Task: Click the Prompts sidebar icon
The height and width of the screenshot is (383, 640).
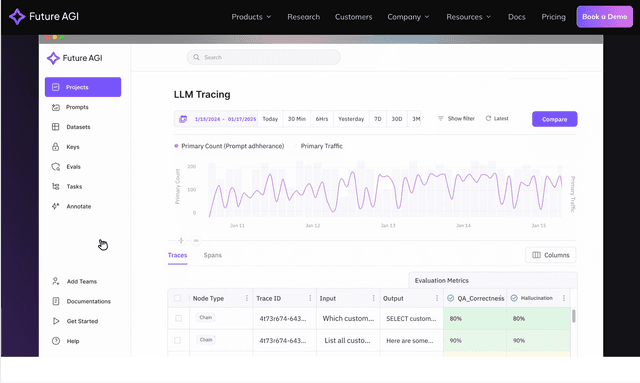Action: coord(56,107)
